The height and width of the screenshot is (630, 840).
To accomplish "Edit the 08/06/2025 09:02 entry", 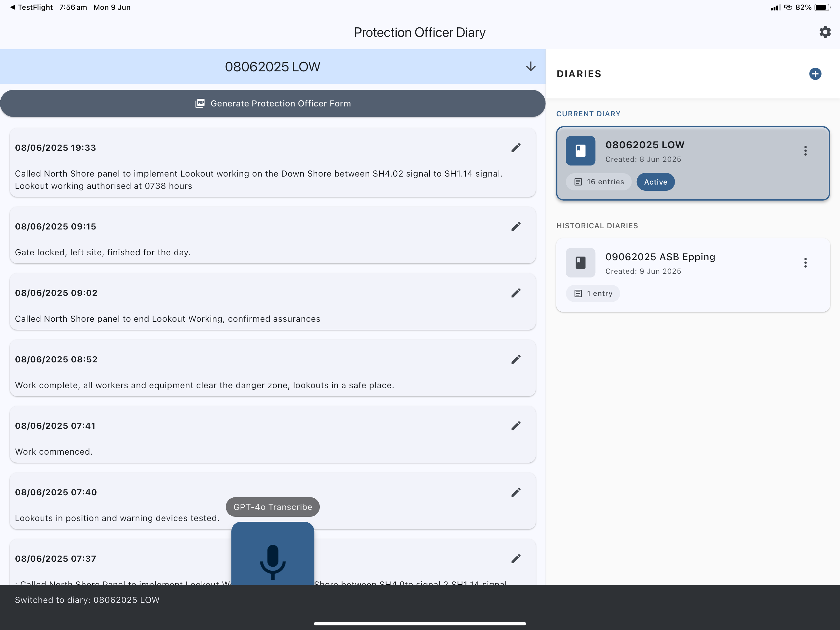I will 516,293.
